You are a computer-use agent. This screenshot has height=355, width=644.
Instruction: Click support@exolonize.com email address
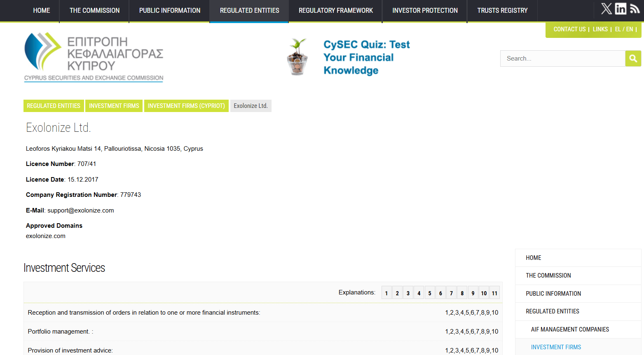pos(81,210)
